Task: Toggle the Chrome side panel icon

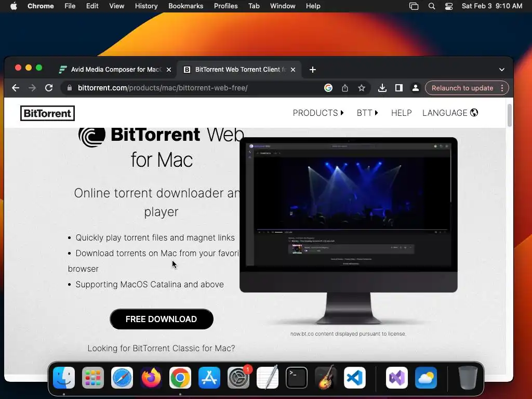Action: pos(398,88)
